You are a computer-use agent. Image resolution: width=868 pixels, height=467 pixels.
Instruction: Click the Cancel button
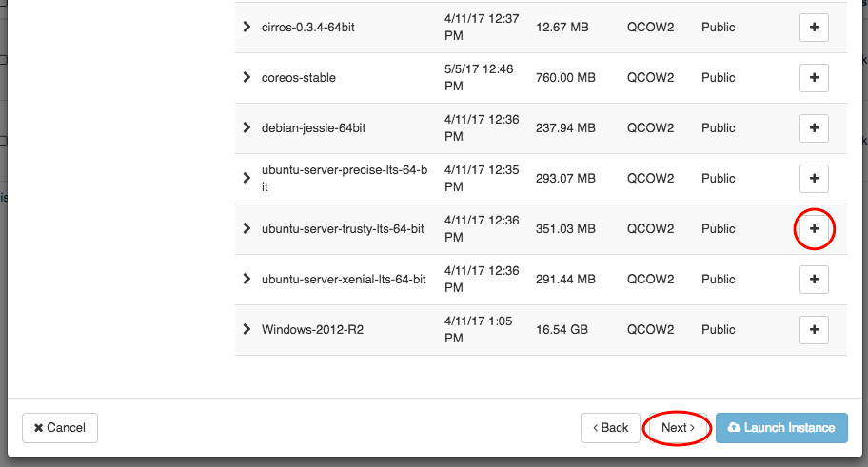60,428
